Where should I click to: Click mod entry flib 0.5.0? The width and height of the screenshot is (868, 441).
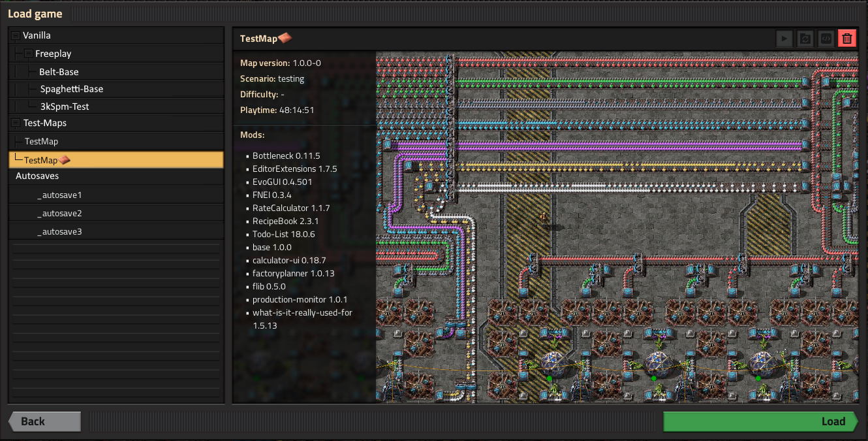(269, 286)
